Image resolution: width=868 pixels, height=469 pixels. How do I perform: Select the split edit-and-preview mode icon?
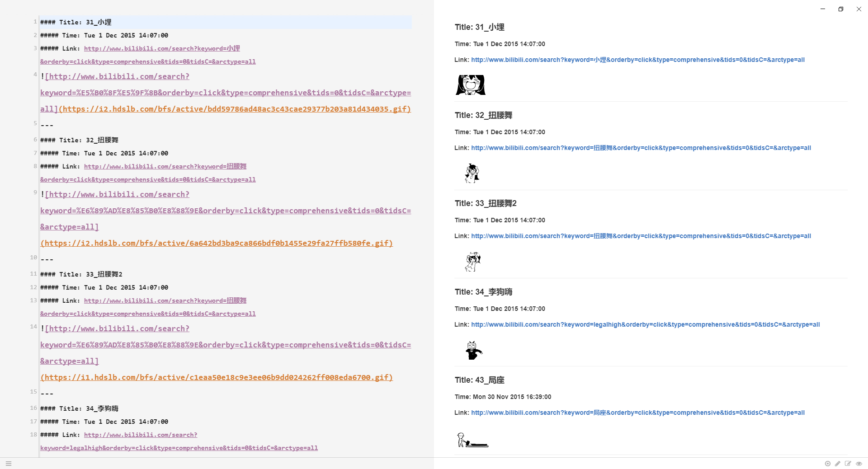click(848, 464)
